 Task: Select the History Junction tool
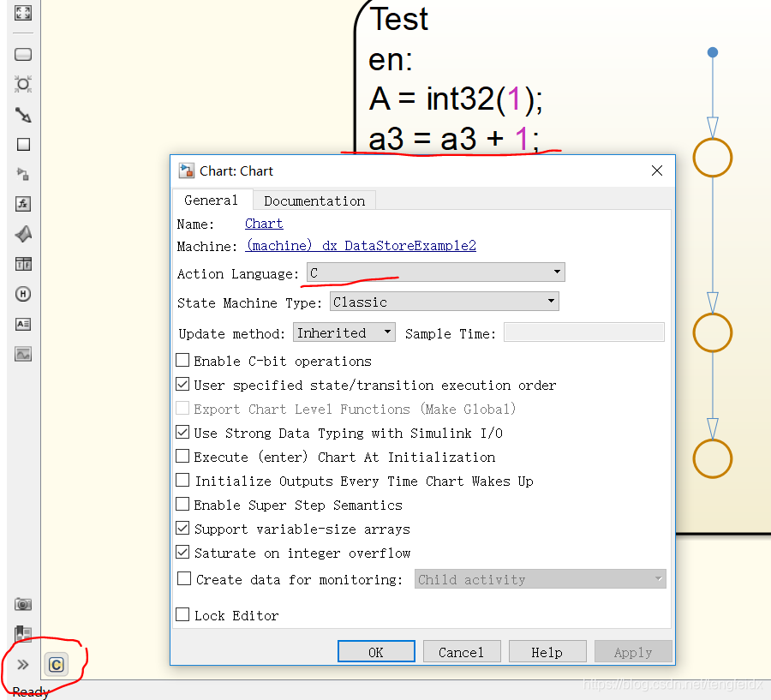pyautogui.click(x=23, y=294)
